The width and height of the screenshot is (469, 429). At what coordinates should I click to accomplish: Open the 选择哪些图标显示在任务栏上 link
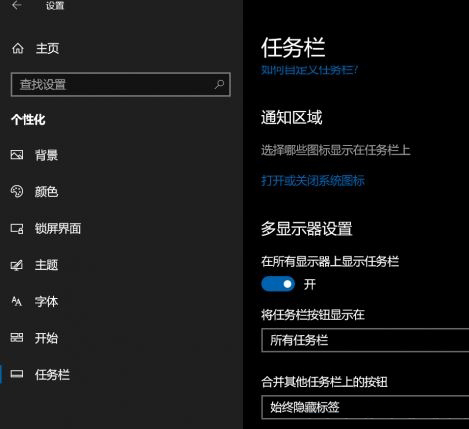[x=336, y=150]
